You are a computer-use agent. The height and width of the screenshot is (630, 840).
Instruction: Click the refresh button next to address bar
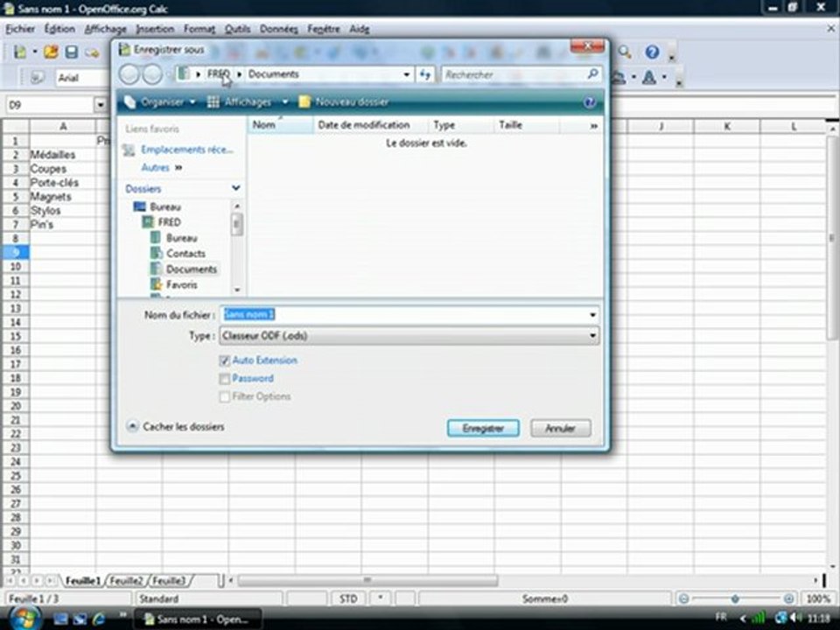coord(425,74)
